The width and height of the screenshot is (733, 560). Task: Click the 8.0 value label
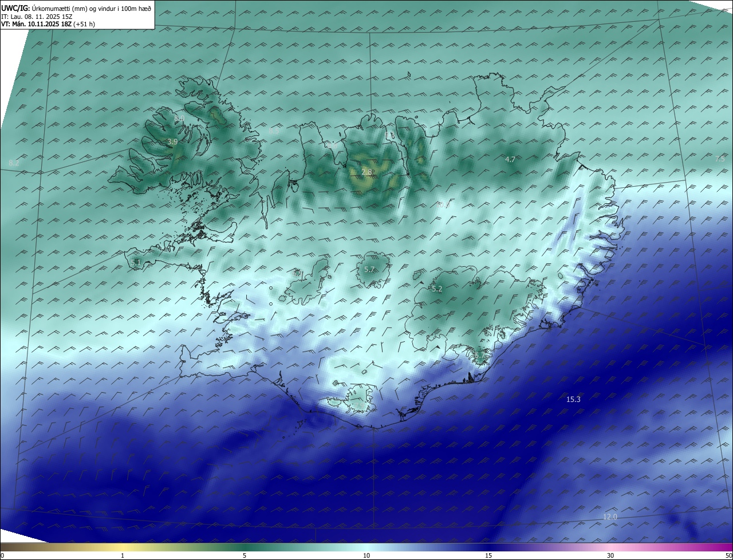[179, 119]
